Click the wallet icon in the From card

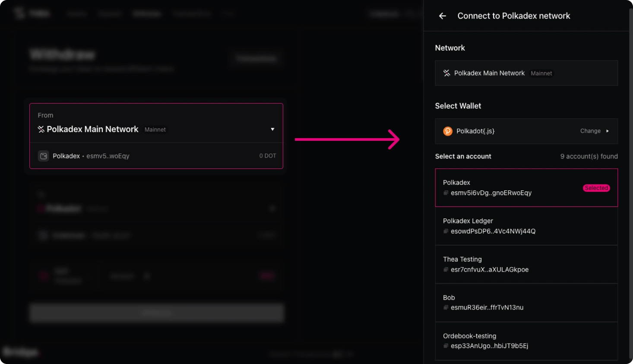coord(44,156)
